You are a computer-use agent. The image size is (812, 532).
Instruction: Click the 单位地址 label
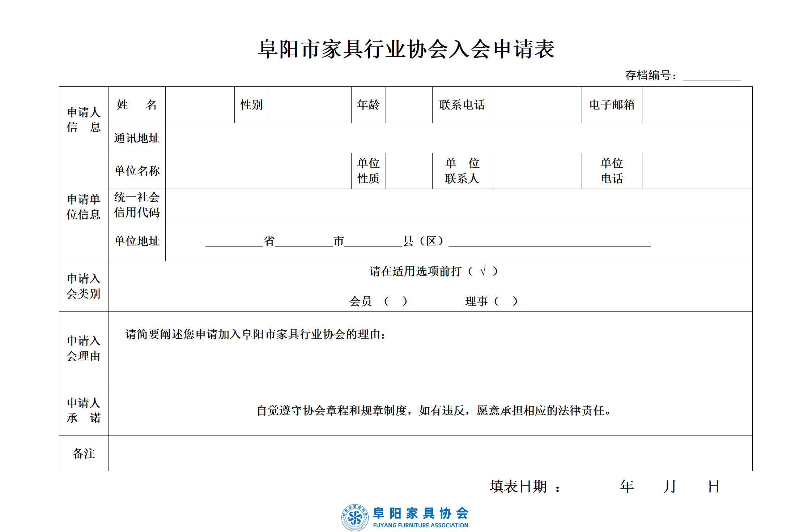click(137, 241)
